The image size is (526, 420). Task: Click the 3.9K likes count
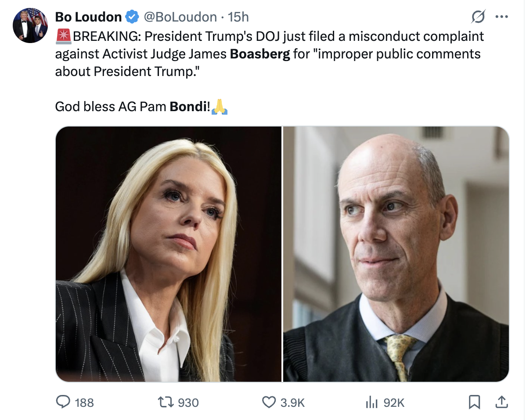[x=292, y=402]
